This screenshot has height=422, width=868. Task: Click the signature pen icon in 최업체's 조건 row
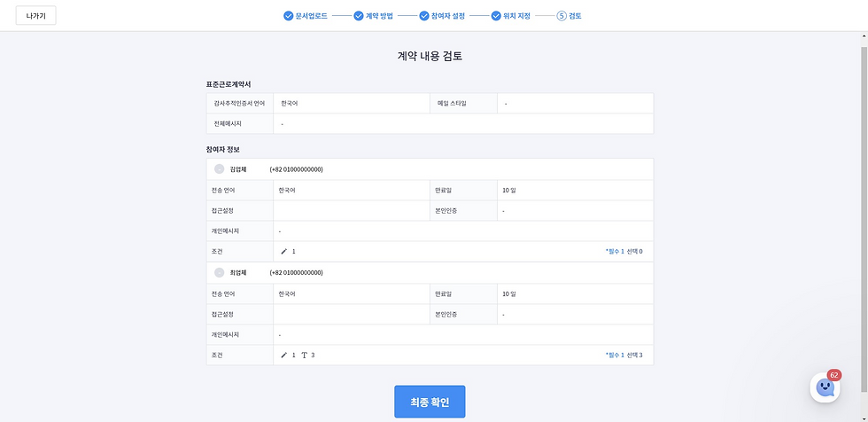284,355
